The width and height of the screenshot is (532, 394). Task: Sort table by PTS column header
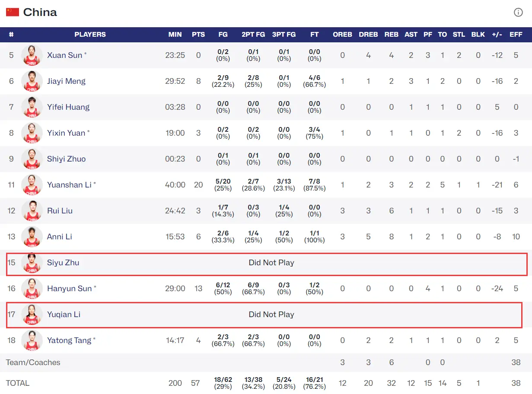198,35
